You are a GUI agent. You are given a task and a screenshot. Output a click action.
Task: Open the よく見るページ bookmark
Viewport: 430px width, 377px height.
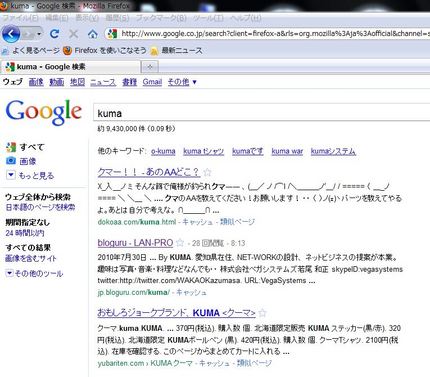pos(31,51)
